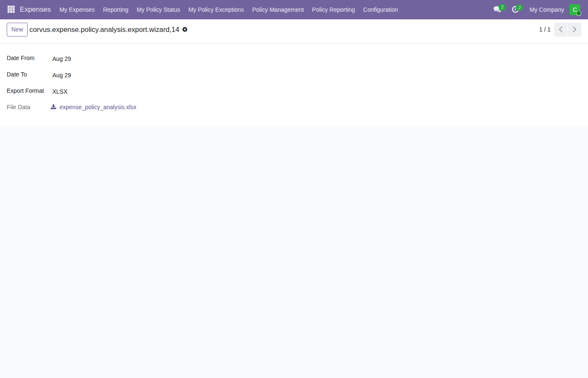Open the Reporting menu
588x378 pixels.
(x=115, y=10)
